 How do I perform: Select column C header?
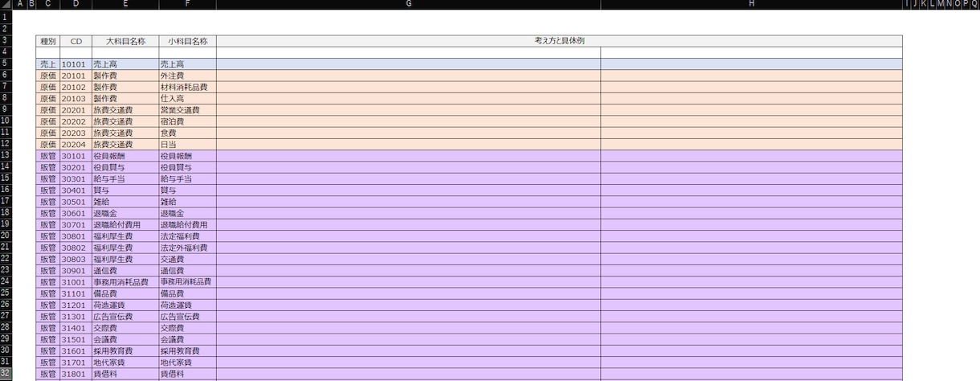[48, 5]
